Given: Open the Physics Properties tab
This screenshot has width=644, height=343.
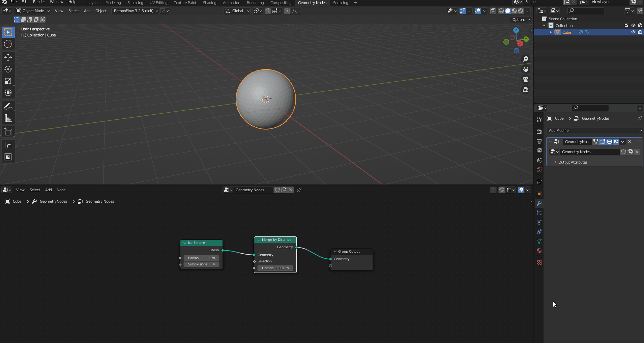Looking at the screenshot, I should [x=539, y=222].
